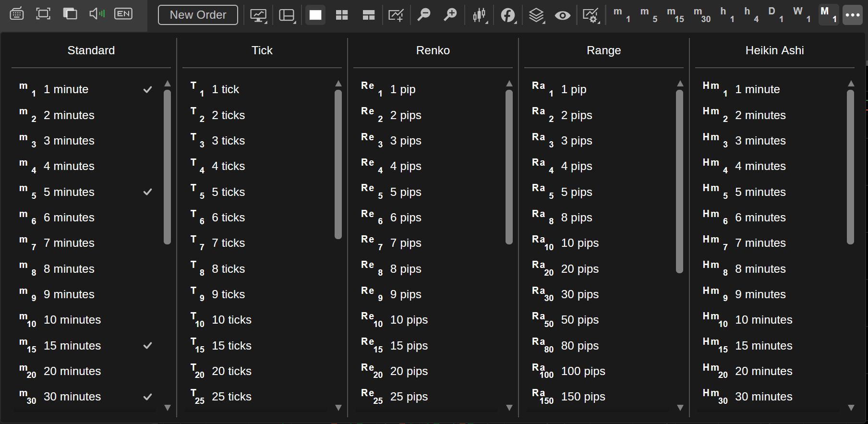Open the panel layout dropdown icon
Viewport: 868px width, 424px height.
click(x=287, y=15)
